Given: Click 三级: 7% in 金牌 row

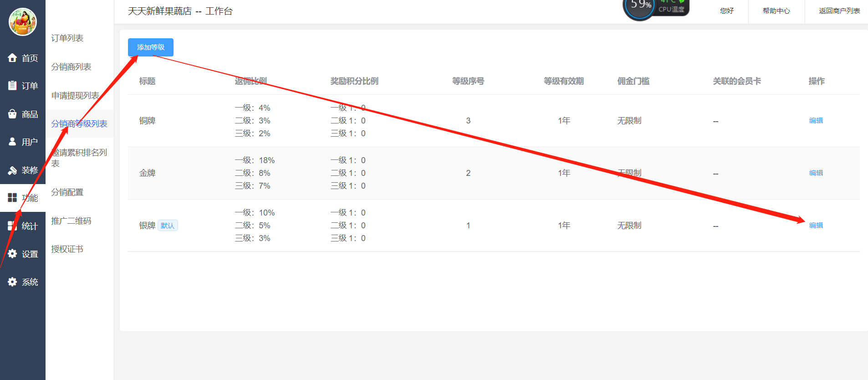Looking at the screenshot, I should [252, 186].
